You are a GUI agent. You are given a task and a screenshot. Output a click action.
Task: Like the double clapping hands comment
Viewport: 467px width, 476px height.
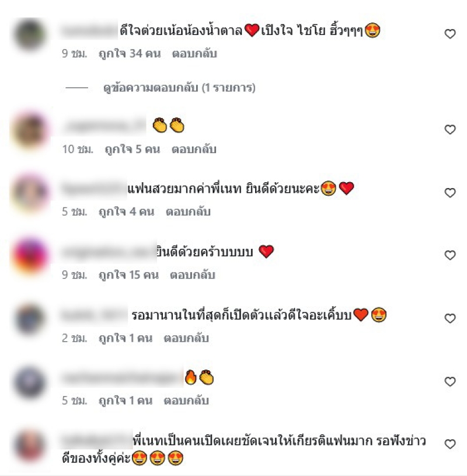[450, 129]
